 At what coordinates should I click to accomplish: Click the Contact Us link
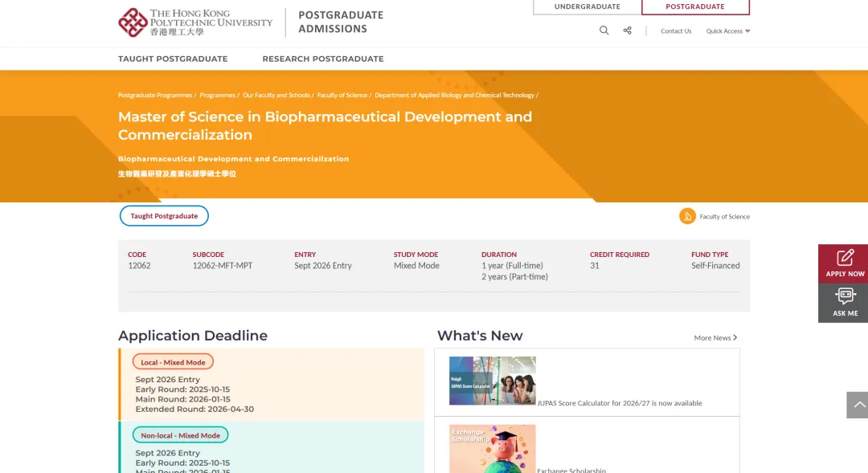click(x=676, y=31)
